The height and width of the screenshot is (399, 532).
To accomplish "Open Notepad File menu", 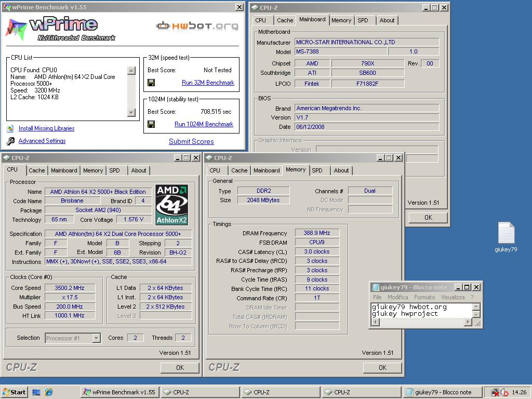I will pos(377,297).
